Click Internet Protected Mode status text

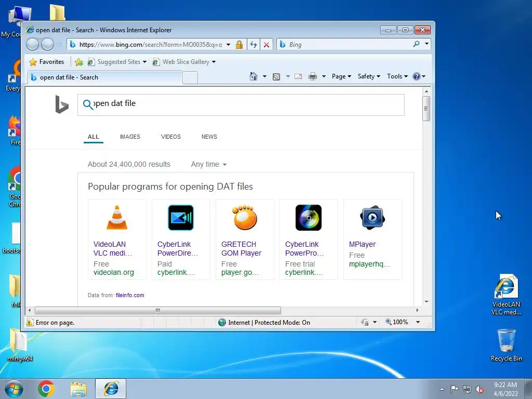pyautogui.click(x=269, y=323)
